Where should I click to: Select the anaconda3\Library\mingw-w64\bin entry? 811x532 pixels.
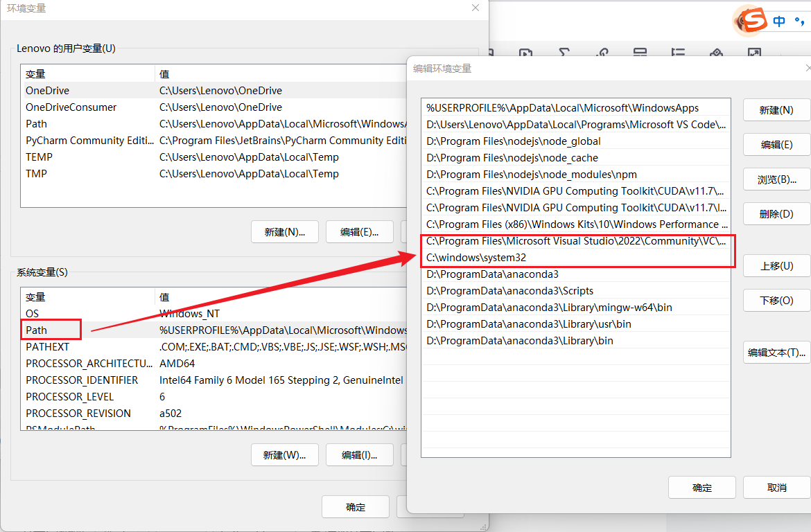click(x=575, y=307)
